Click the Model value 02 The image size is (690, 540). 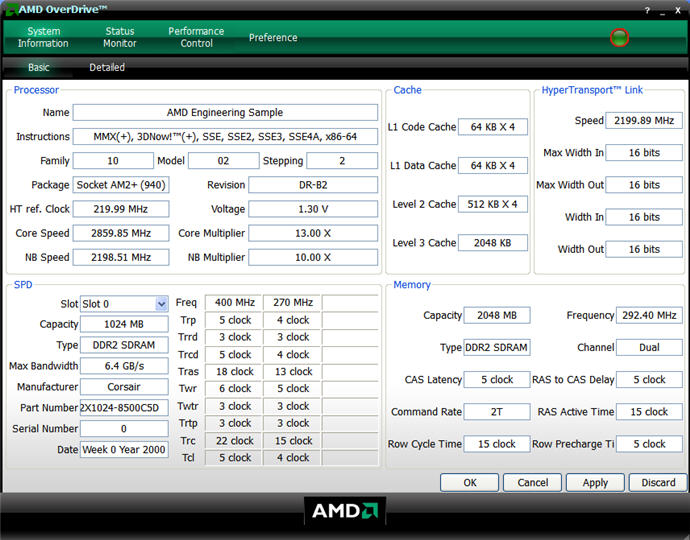pyautogui.click(x=224, y=161)
